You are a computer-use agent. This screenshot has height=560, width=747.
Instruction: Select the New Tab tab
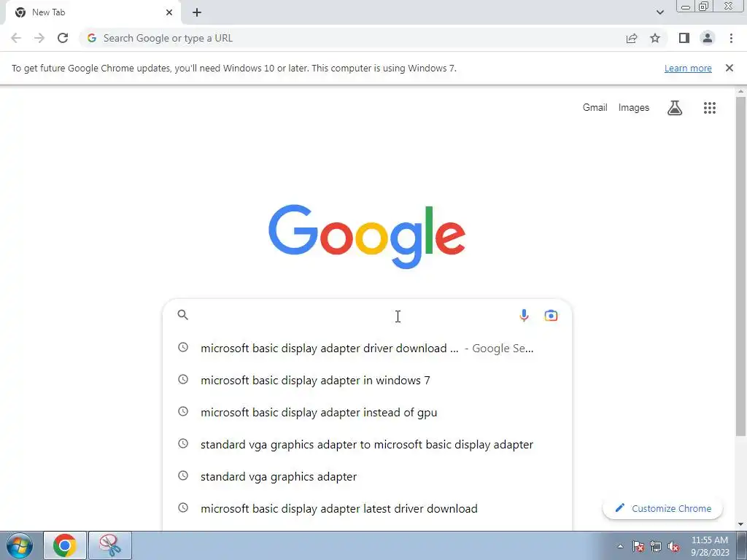(93, 12)
